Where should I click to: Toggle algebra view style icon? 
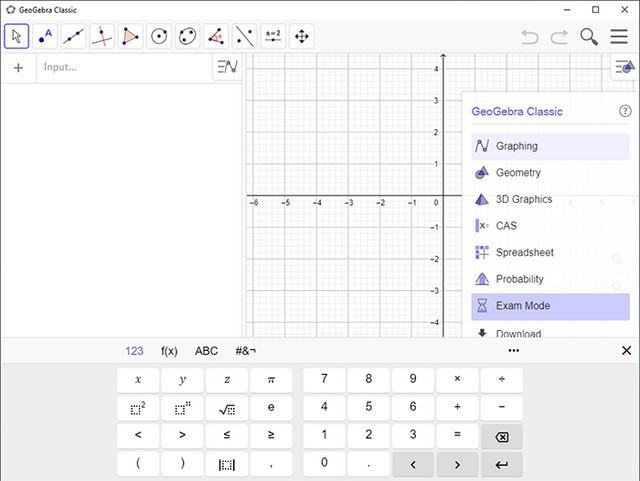click(x=227, y=67)
